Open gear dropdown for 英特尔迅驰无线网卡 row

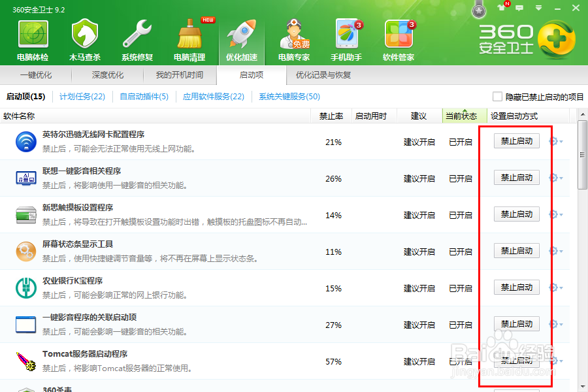click(555, 141)
